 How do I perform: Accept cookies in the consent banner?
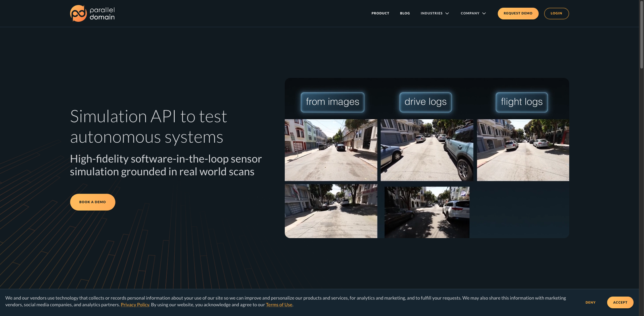click(620, 302)
